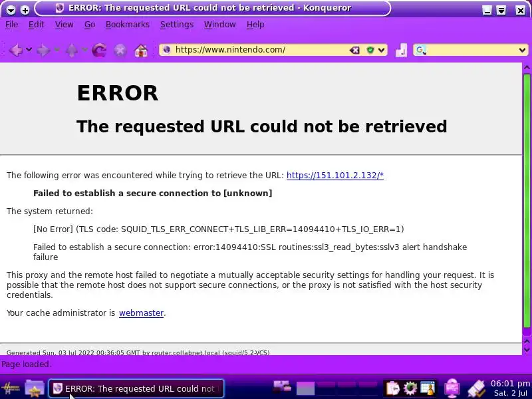Click the site favicon in address bar

point(167,50)
